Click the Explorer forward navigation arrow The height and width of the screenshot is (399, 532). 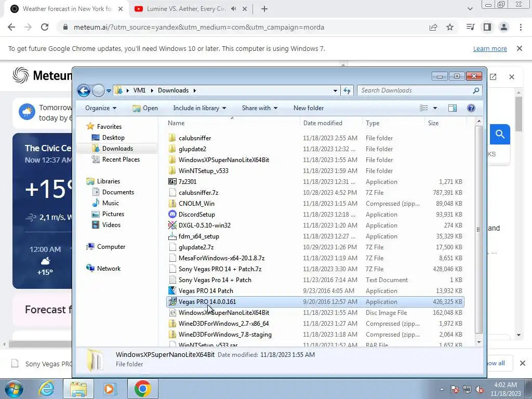(98, 90)
